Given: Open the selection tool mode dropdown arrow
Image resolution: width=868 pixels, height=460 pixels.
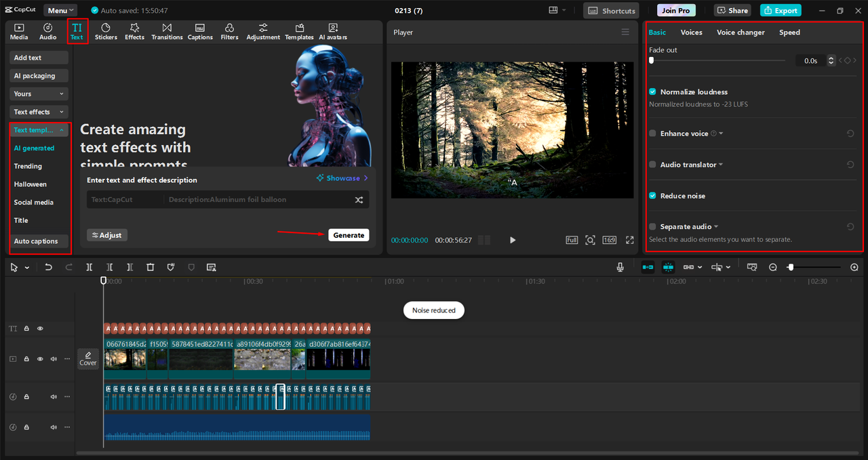Looking at the screenshot, I should tap(27, 268).
